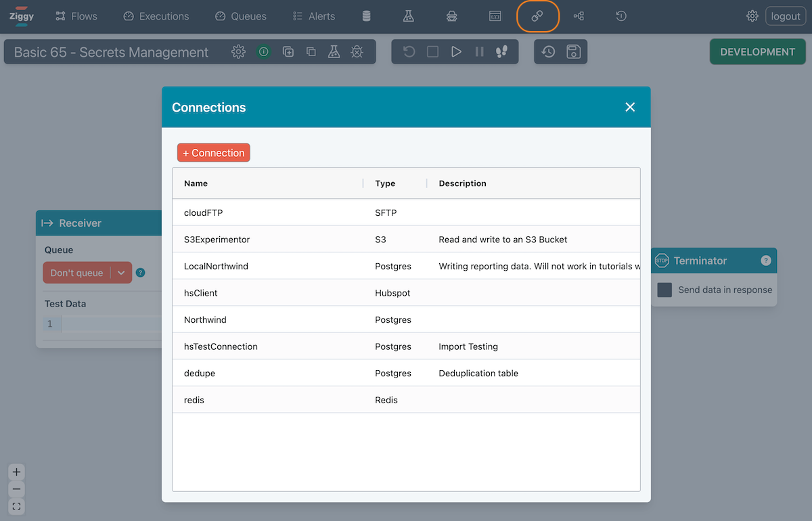Image resolution: width=812 pixels, height=521 pixels.
Task: Toggle Send data in response checkbox
Action: [664, 290]
